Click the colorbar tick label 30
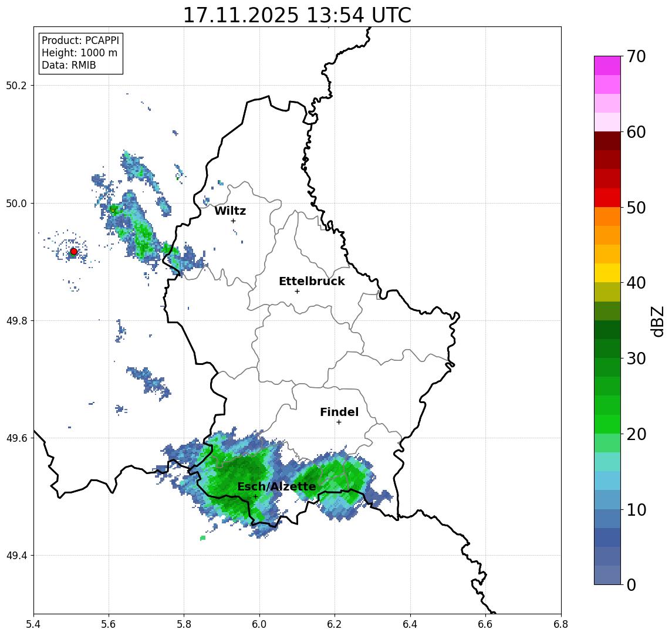Screen dimensions: 672x636 pos(636,358)
